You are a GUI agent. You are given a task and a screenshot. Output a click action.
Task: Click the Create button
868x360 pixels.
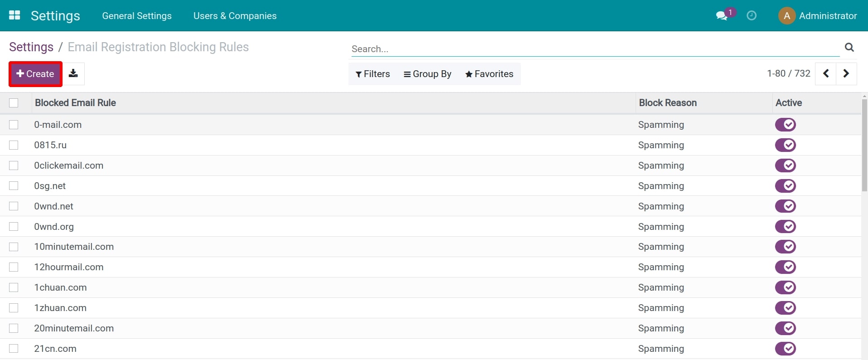tap(35, 74)
